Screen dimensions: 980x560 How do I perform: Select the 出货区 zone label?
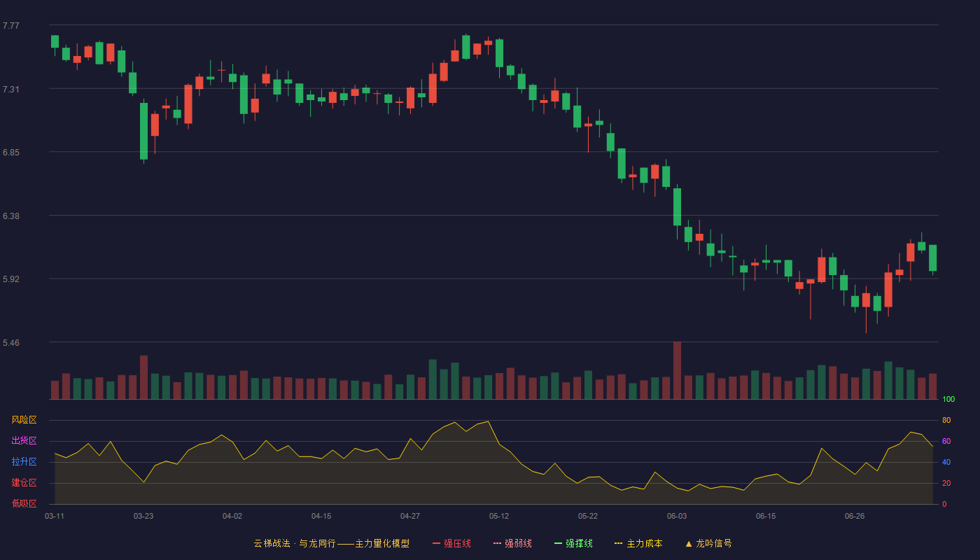coord(24,441)
